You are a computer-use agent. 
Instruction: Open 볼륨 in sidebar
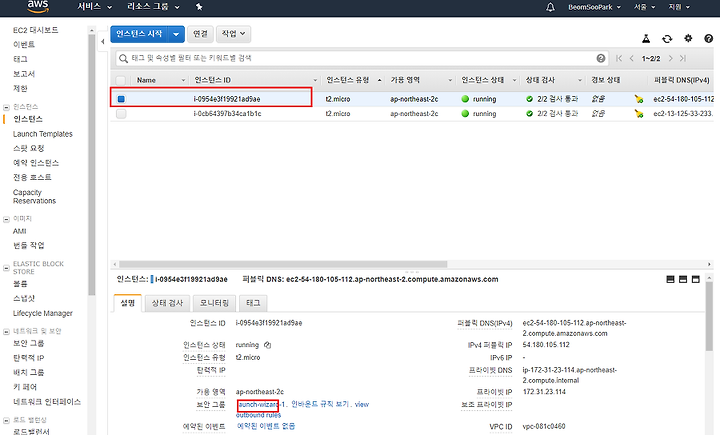coord(20,284)
